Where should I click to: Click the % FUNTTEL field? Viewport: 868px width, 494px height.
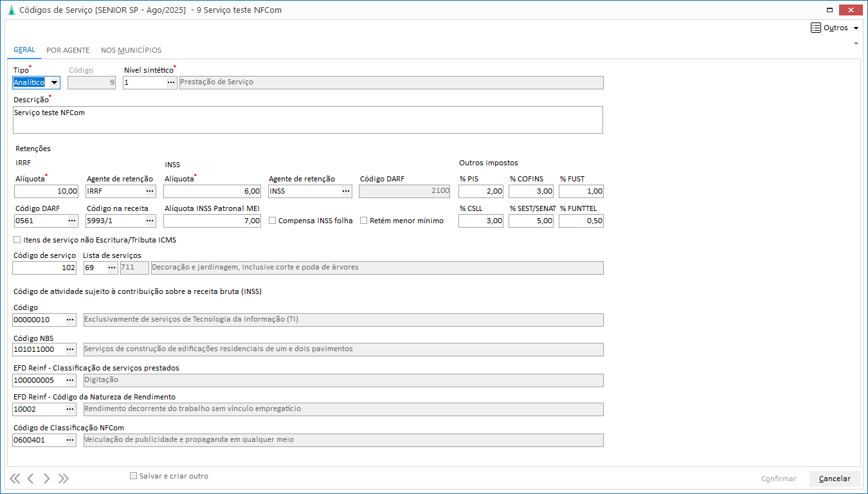pos(581,221)
